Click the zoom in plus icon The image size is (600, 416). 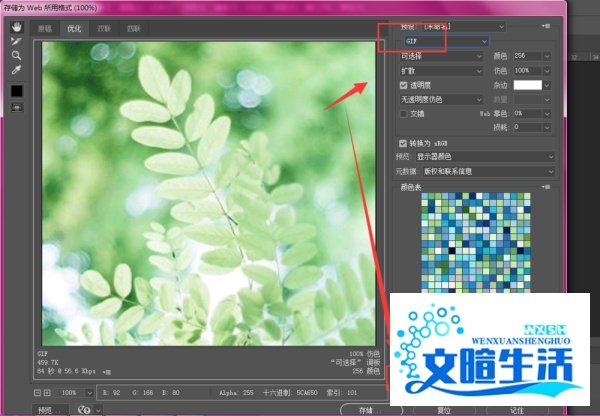click(47, 393)
